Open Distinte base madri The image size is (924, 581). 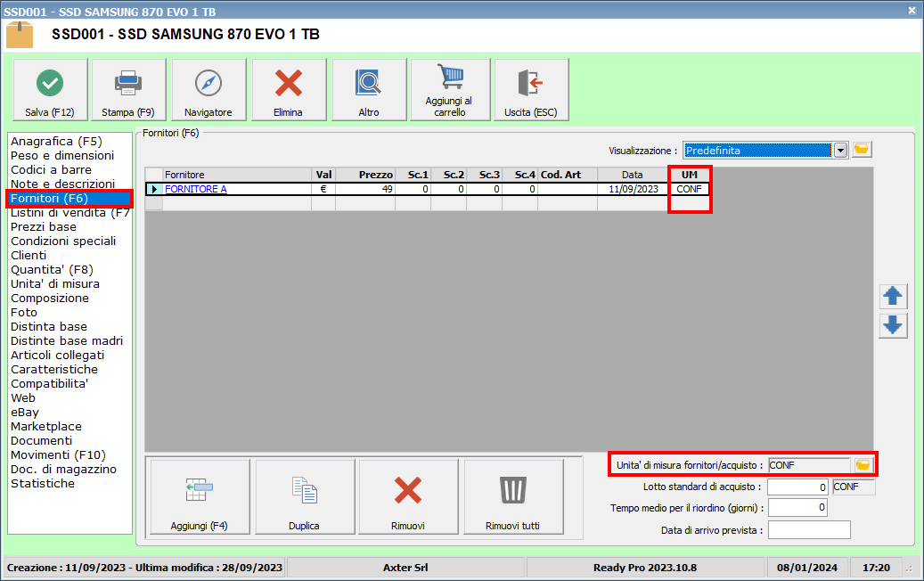point(67,340)
